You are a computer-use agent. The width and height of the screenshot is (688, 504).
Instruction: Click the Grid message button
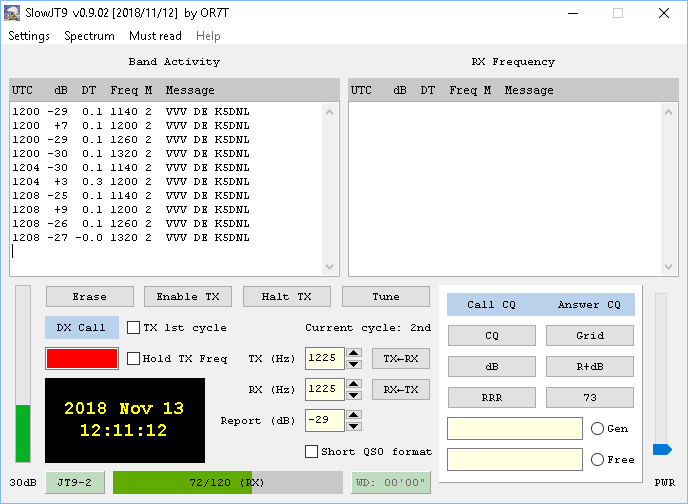pos(590,336)
